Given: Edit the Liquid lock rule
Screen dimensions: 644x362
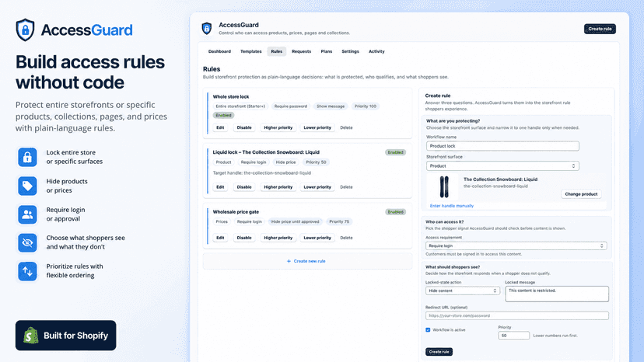Looking at the screenshot, I should coord(220,187).
